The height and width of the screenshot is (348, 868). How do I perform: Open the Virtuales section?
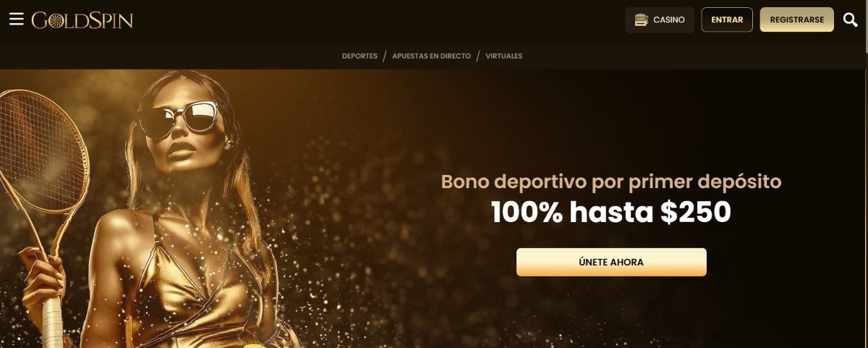pos(504,56)
